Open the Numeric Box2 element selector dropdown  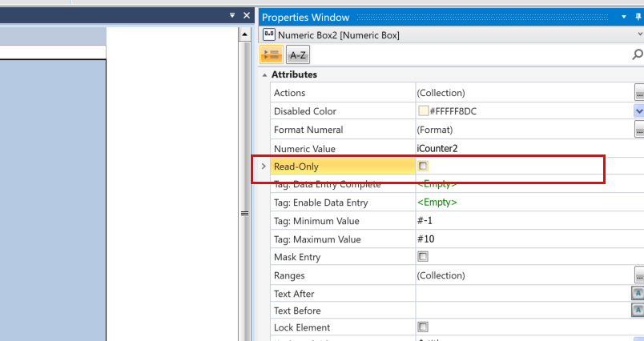(639, 35)
